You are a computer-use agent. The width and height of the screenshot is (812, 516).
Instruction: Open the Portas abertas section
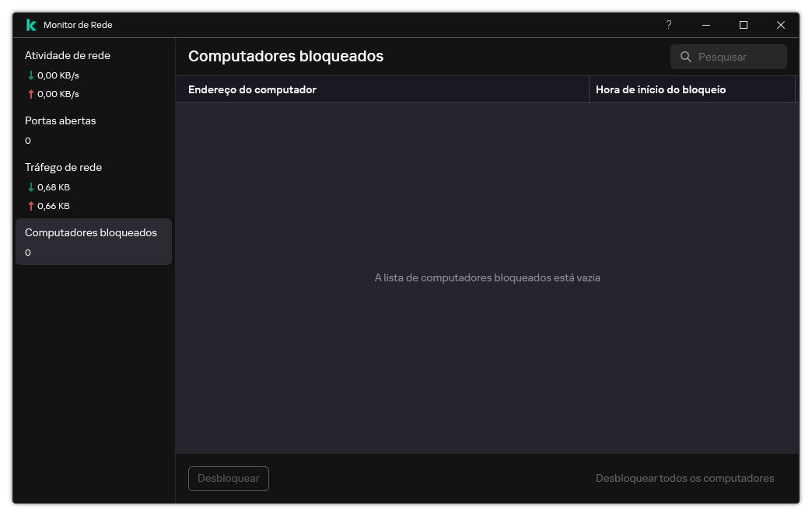pos(60,120)
